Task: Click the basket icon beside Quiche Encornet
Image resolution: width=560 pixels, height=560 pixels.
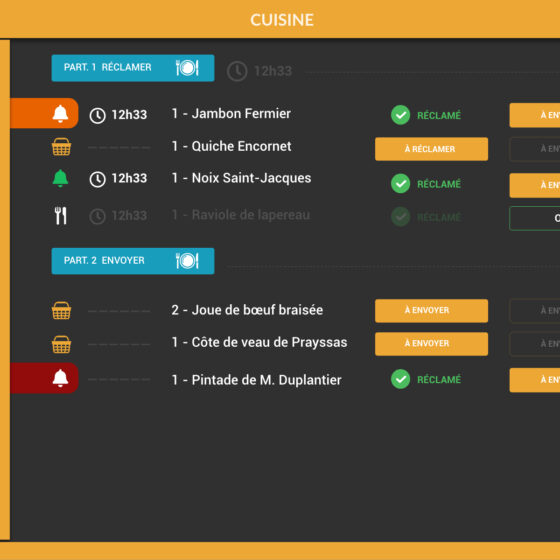Action: tap(61, 146)
